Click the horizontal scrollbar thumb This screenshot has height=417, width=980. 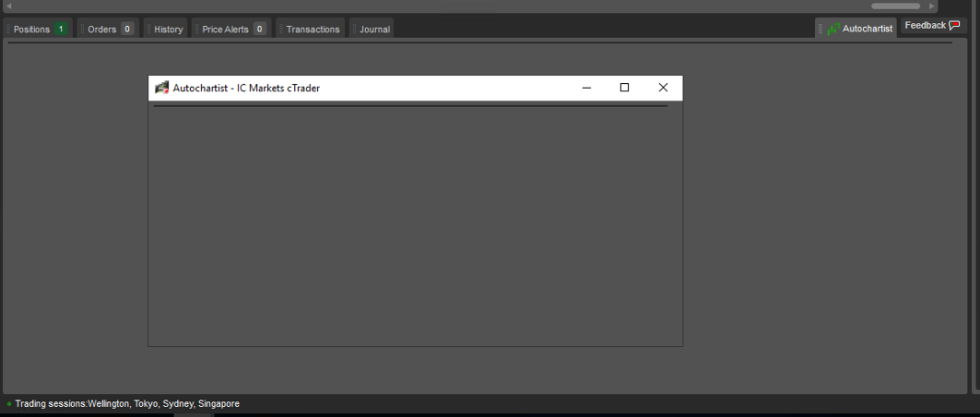(x=895, y=6)
